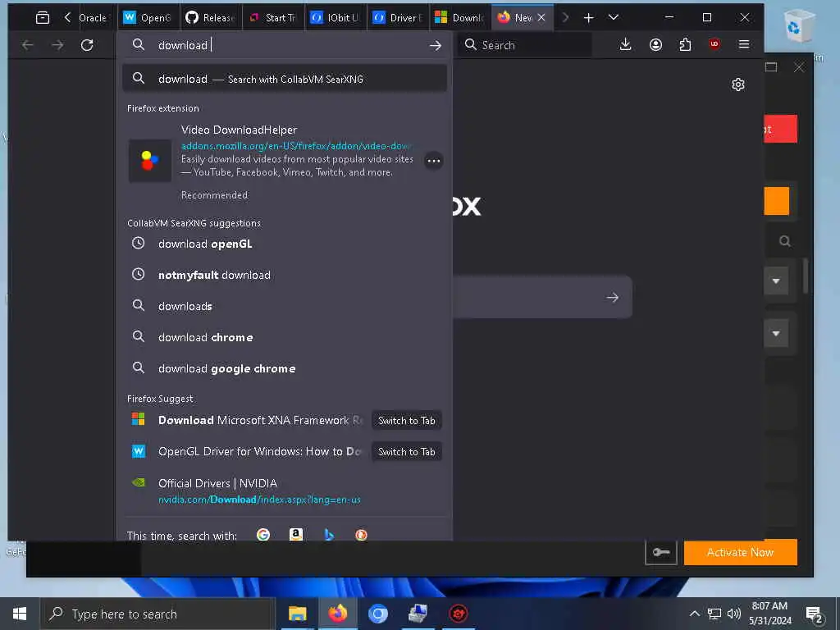
Task: Open Recycle Bin on the desktop
Action: tap(799, 26)
